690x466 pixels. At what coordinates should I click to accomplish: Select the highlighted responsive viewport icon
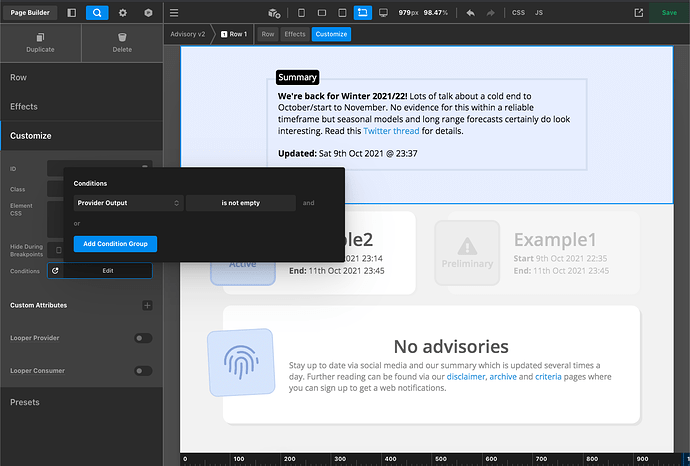click(362, 13)
